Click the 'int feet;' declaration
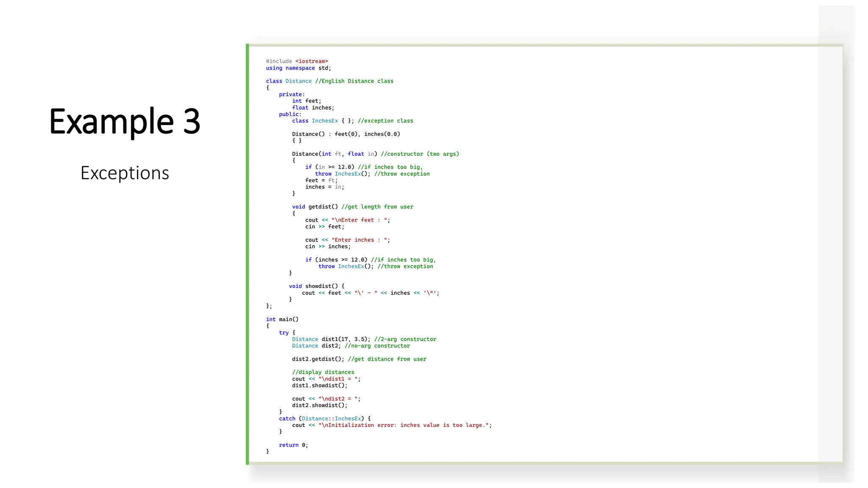868x488 pixels. click(x=306, y=101)
